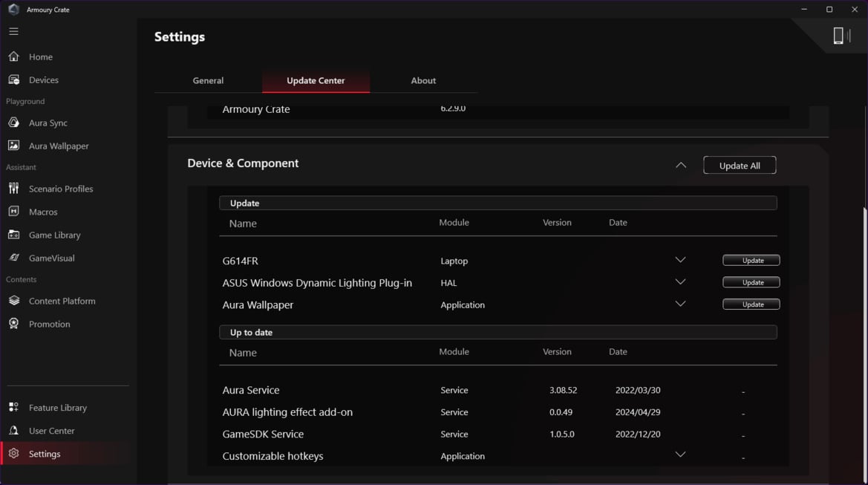Click the Device & Component heading

point(243,163)
